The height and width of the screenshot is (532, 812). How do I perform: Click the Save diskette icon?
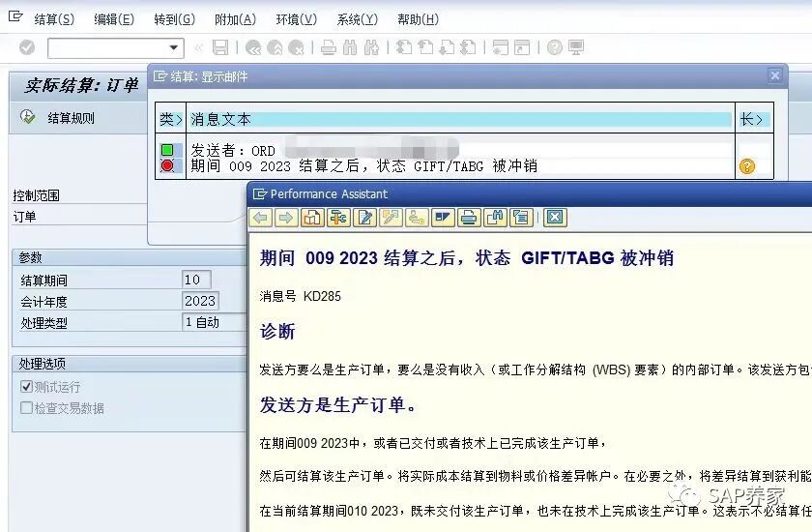[x=220, y=47]
